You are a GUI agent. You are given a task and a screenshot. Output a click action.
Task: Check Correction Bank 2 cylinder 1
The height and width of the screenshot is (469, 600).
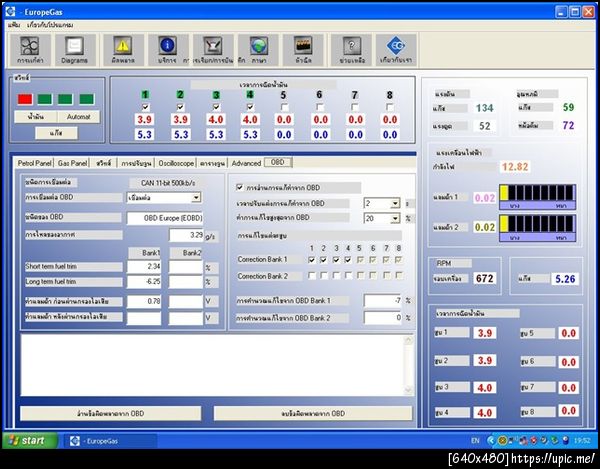coord(312,275)
